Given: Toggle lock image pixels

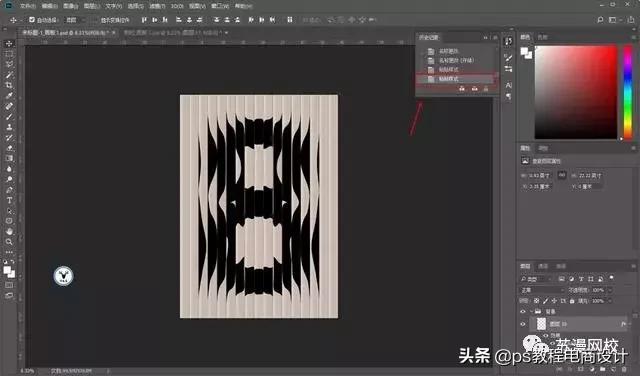Looking at the screenshot, I should click(545, 301).
